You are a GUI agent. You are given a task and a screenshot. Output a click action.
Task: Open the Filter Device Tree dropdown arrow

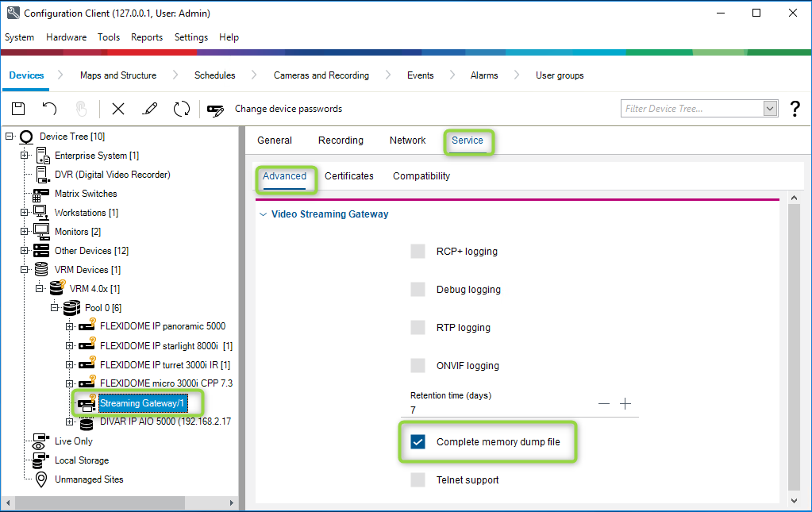tap(769, 109)
